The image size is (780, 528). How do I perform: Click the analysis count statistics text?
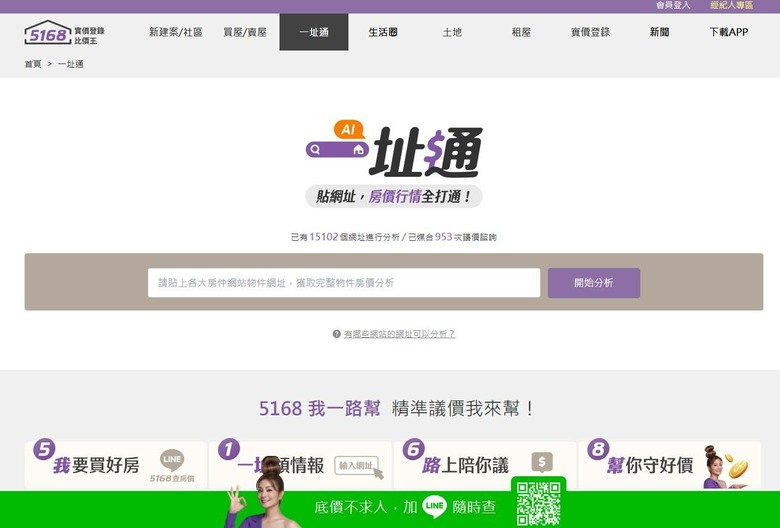tap(393, 237)
